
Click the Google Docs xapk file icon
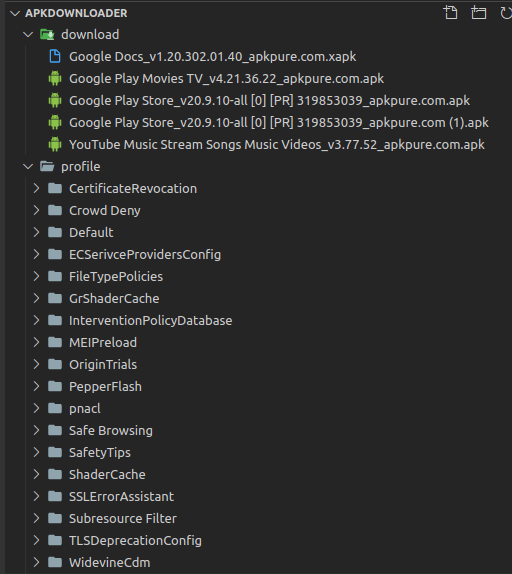tap(55, 56)
